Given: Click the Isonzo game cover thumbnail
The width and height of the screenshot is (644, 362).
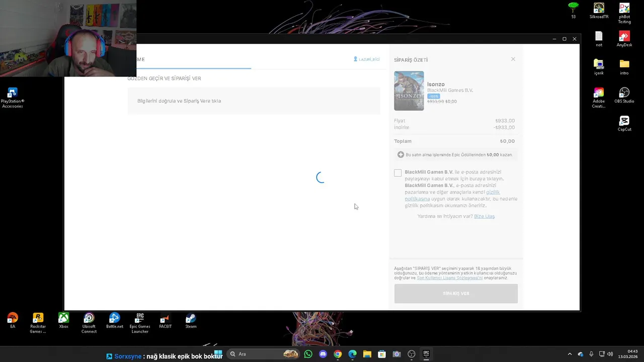Looking at the screenshot, I should pyautogui.click(x=409, y=91).
